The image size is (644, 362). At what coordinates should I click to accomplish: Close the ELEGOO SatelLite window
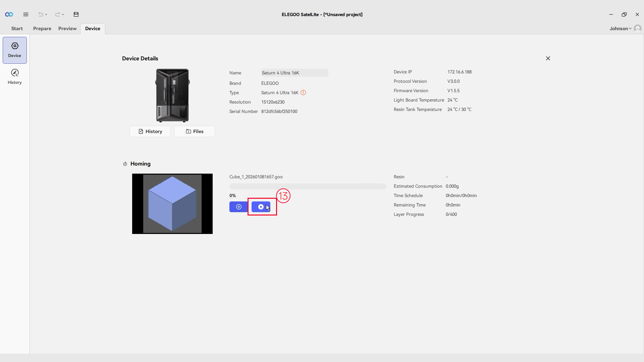[637, 14]
